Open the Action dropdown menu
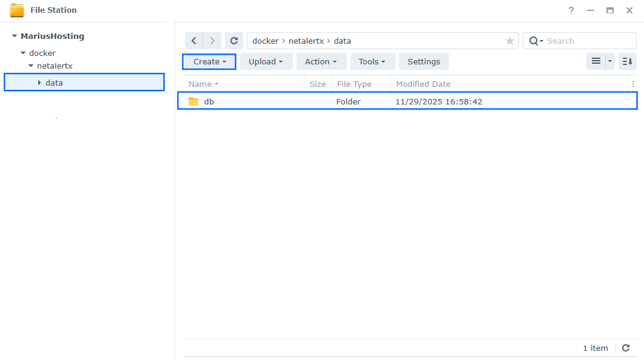 pyautogui.click(x=321, y=61)
